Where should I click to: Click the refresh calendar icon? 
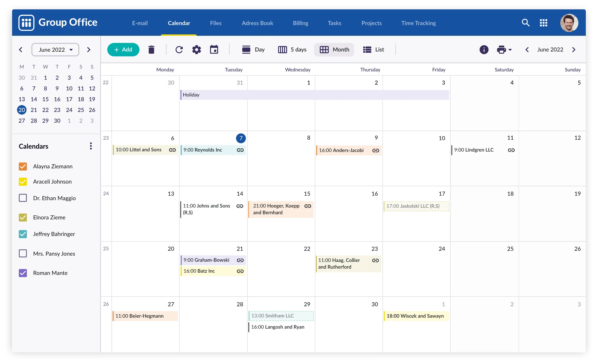tap(179, 49)
